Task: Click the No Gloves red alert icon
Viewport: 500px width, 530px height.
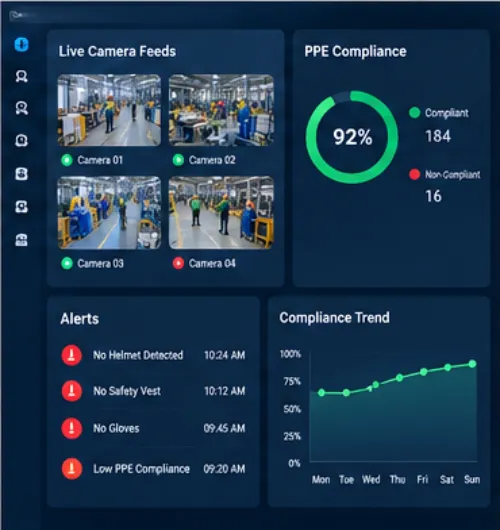Action: [x=71, y=428]
